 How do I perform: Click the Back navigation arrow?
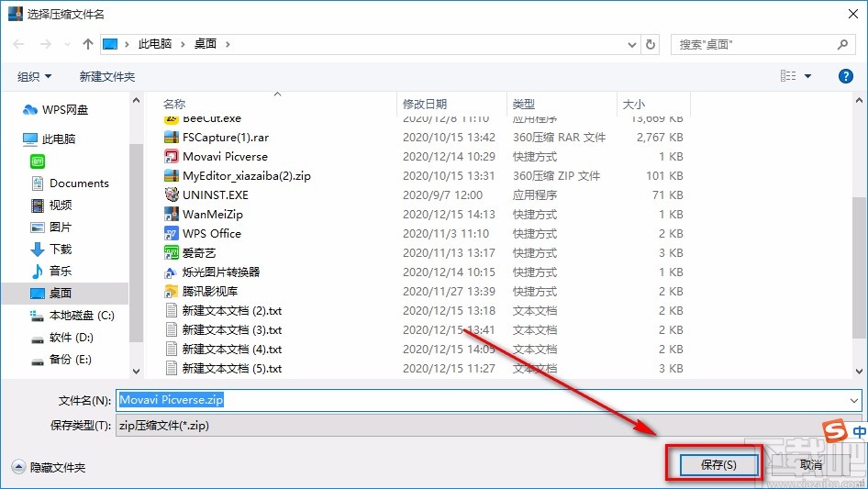click(18, 44)
